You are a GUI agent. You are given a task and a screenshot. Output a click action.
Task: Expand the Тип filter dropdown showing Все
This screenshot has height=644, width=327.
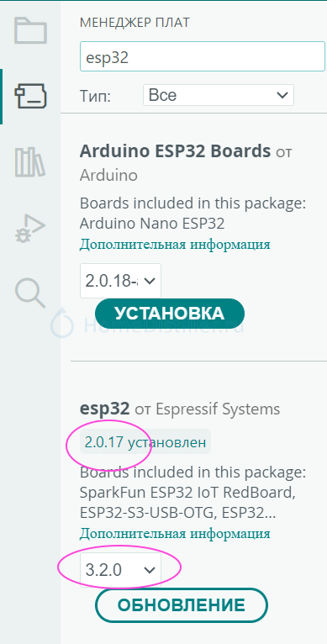coord(218,95)
